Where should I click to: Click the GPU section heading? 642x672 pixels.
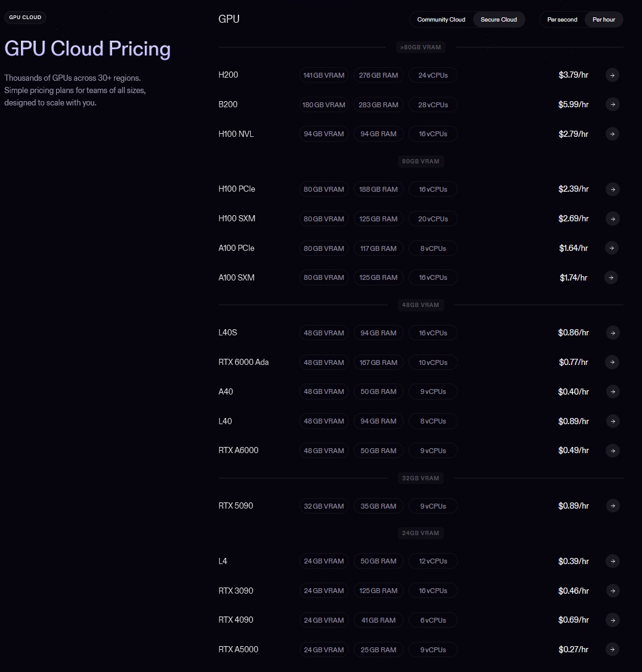(x=229, y=19)
